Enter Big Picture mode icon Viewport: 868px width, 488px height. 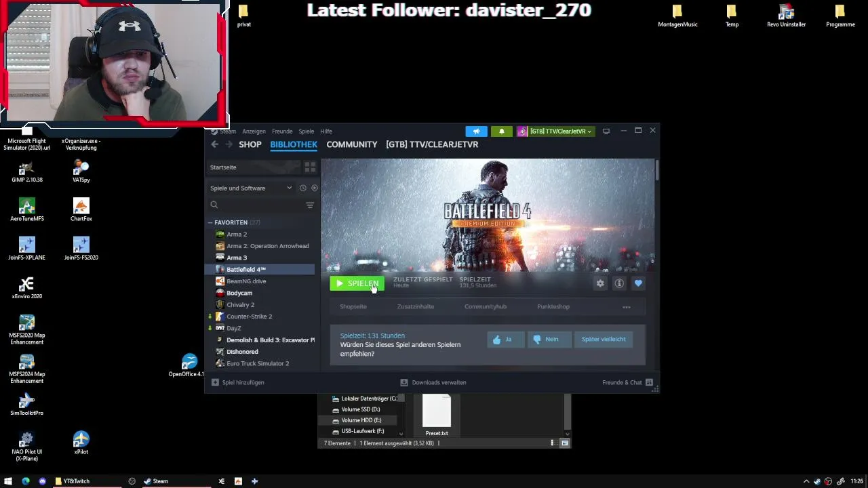[x=606, y=131]
